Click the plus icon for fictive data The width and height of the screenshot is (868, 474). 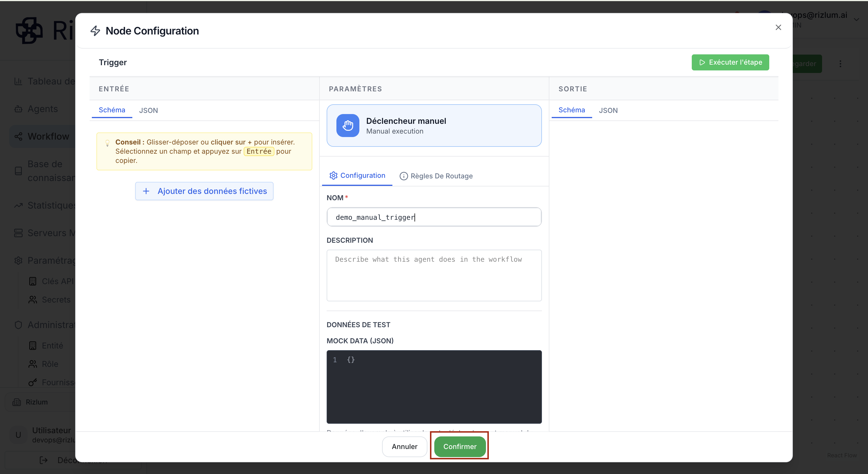146,191
